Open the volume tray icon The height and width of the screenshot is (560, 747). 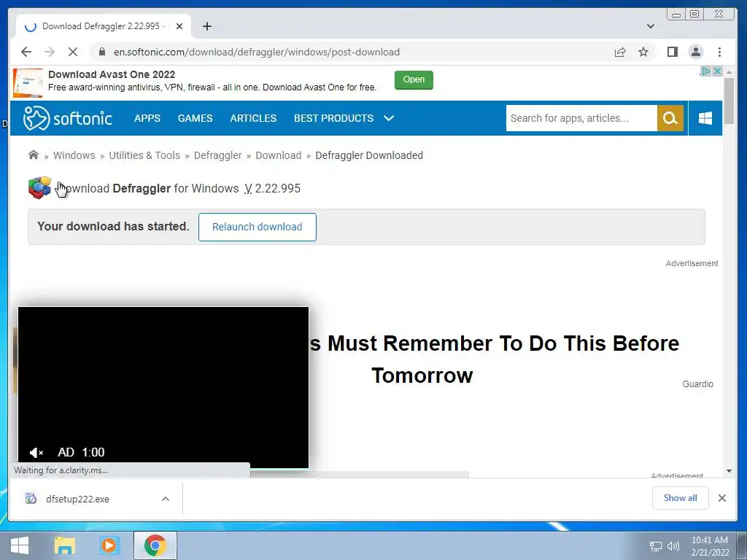pyautogui.click(x=673, y=546)
